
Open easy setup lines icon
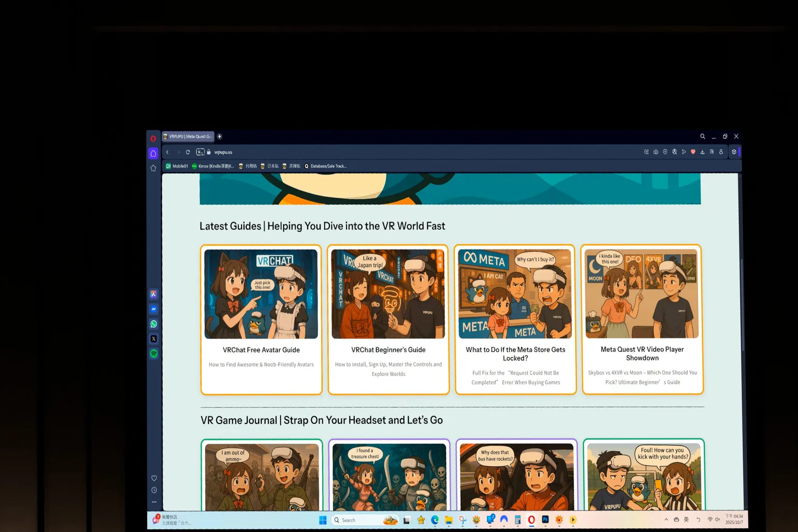click(x=712, y=152)
